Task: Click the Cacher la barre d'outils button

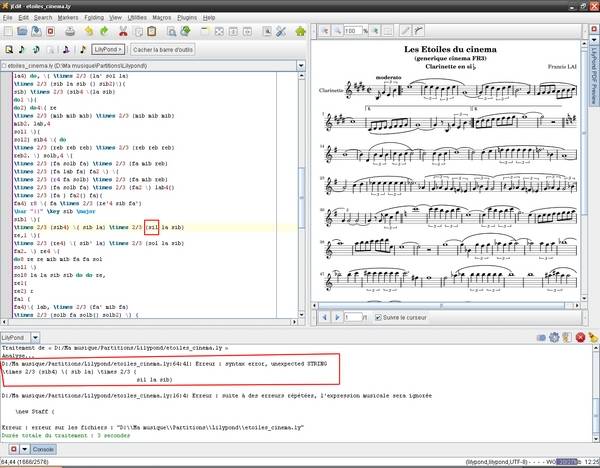Action: 163,49
